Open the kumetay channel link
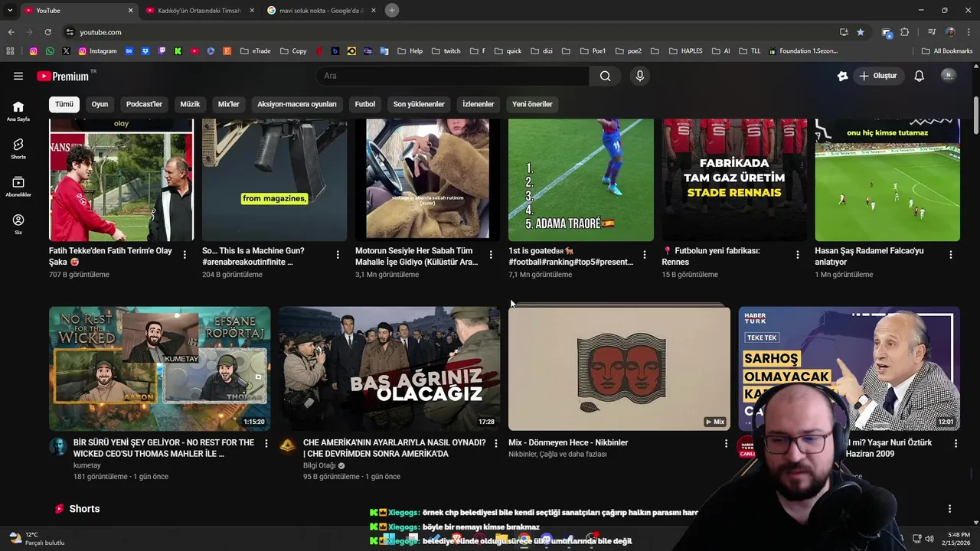980x551 pixels. pyautogui.click(x=87, y=465)
